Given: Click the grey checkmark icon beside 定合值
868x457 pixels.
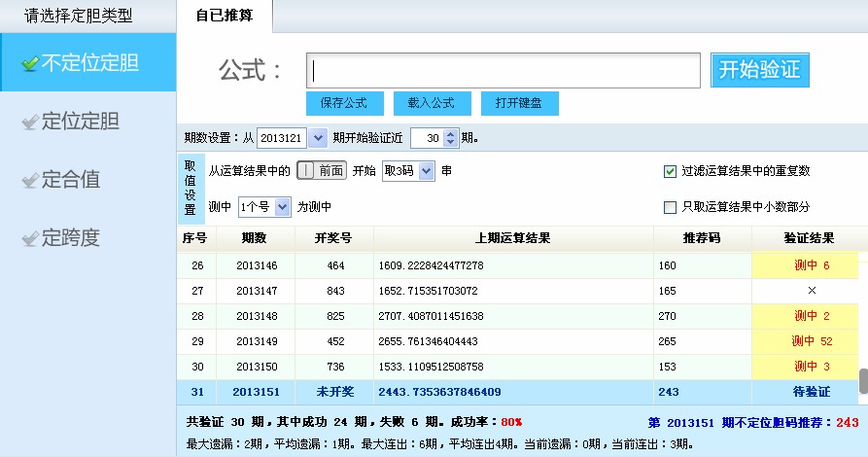Looking at the screenshot, I should [29, 181].
